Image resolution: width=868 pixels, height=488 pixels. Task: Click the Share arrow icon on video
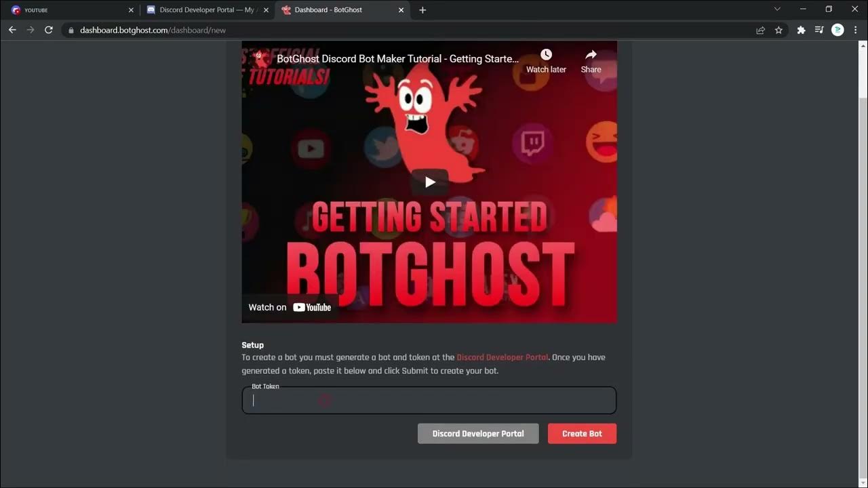pos(591,55)
